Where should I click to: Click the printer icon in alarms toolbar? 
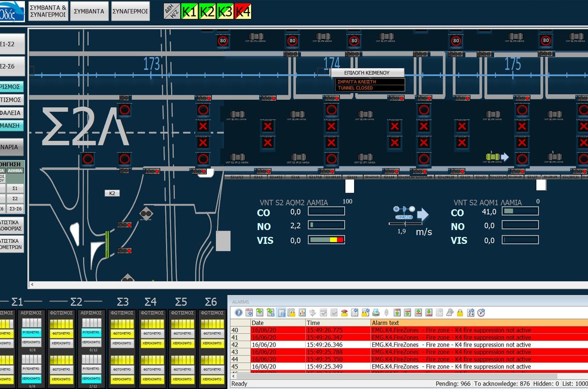375,313
